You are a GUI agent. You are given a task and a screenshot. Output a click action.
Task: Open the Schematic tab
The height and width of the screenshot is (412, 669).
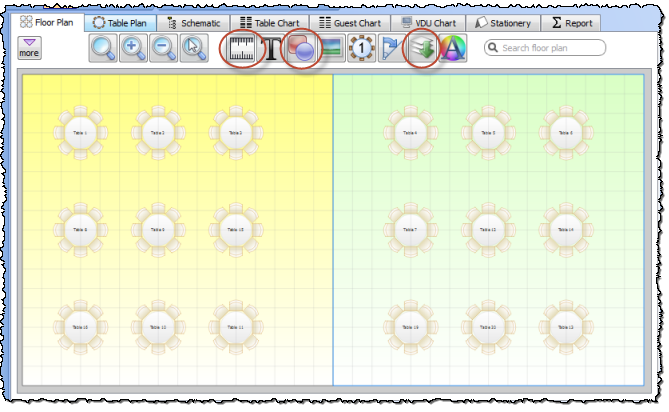193,22
